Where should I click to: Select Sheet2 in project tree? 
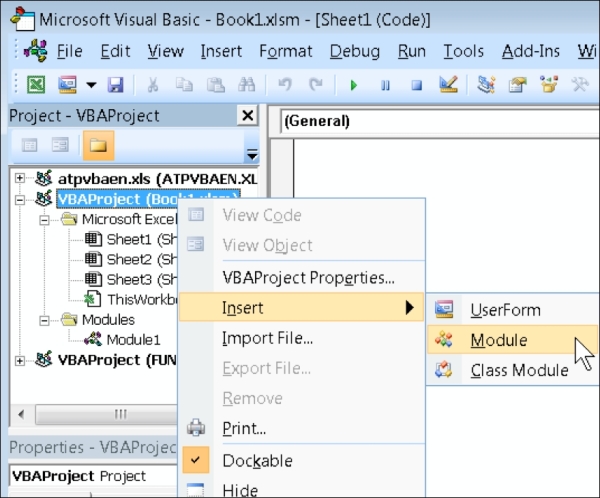pos(142,260)
